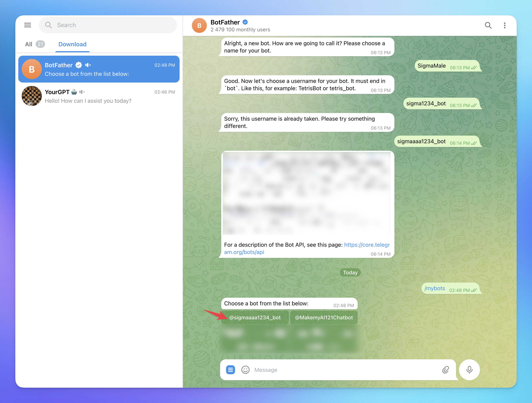Screen dimensions: 532x403
Task: Click the read checkmarks on /mybots message
Action: pos(474,290)
